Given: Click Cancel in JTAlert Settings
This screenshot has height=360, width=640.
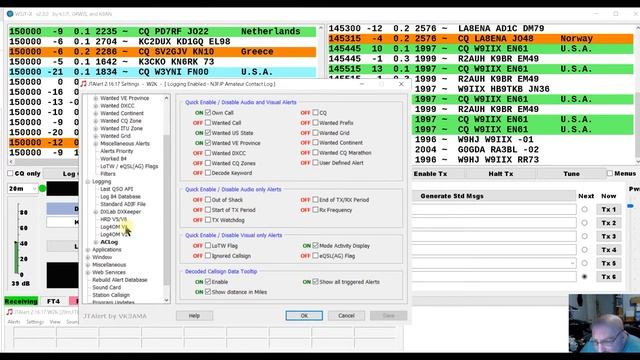Looking at the screenshot, I should pos(347,316).
